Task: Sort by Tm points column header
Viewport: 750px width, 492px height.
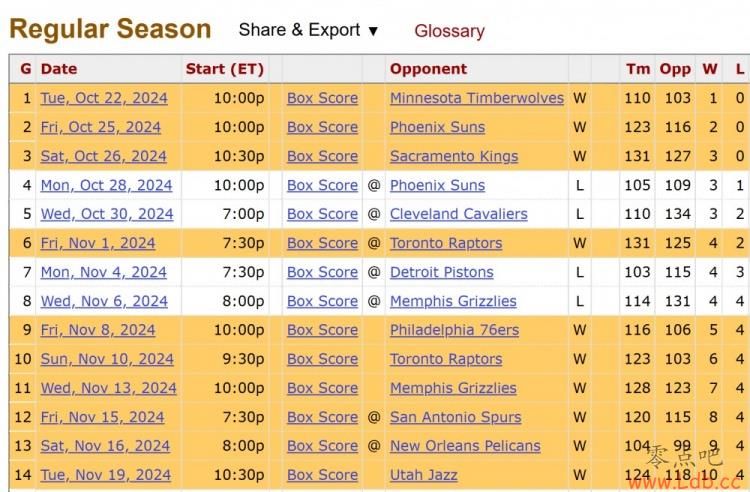Action: tap(637, 69)
